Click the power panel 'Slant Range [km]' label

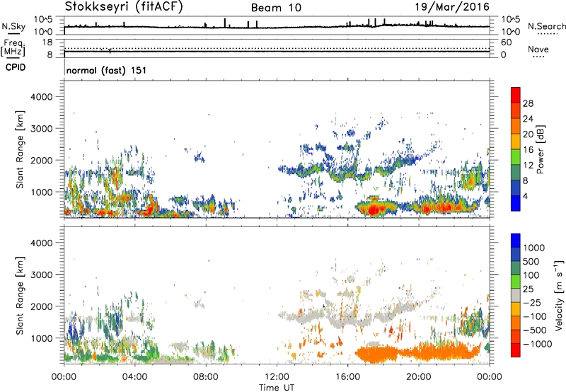pos(20,149)
